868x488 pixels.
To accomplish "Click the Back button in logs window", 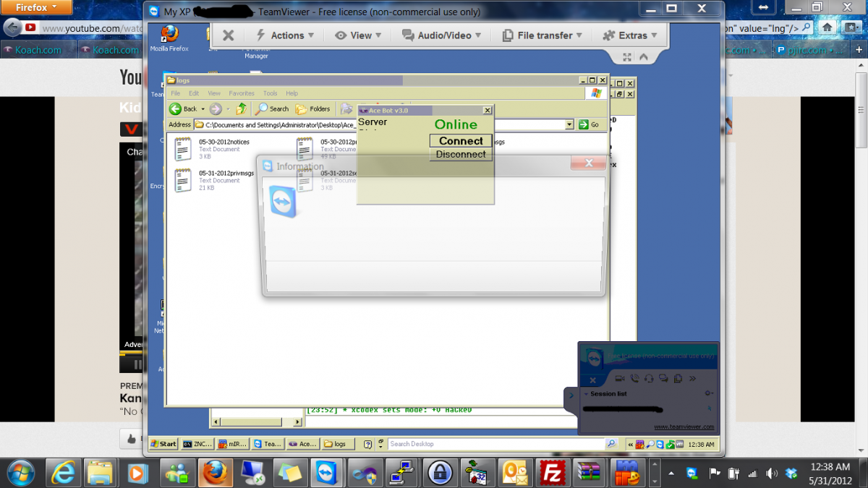I will [x=183, y=109].
